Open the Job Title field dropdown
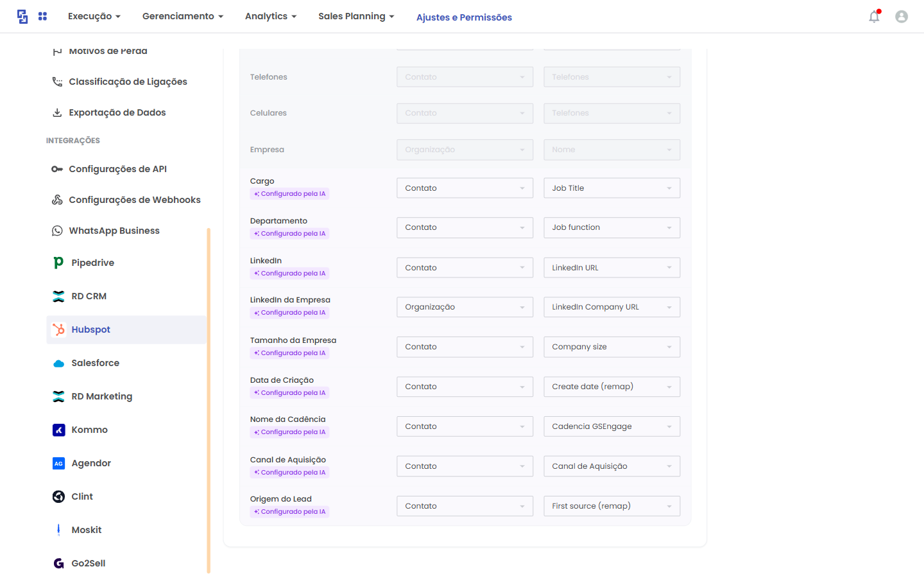 tap(612, 188)
